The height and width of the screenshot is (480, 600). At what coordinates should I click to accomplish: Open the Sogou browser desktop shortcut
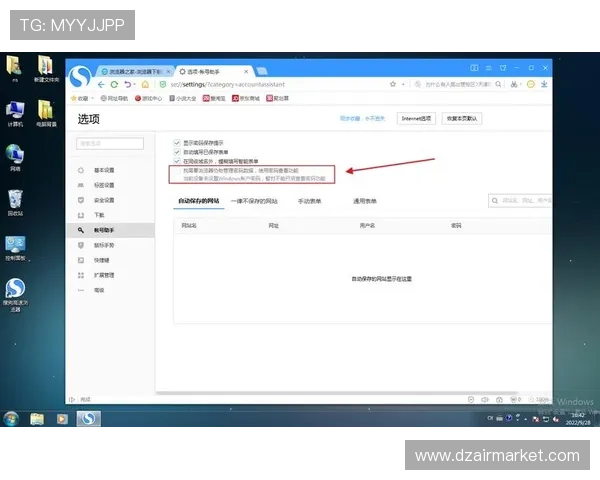pos(15,295)
